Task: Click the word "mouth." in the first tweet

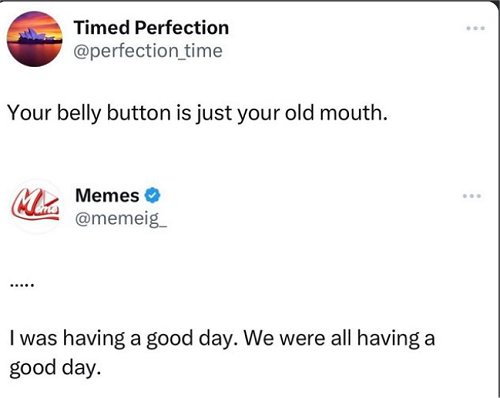Action: tap(354, 113)
